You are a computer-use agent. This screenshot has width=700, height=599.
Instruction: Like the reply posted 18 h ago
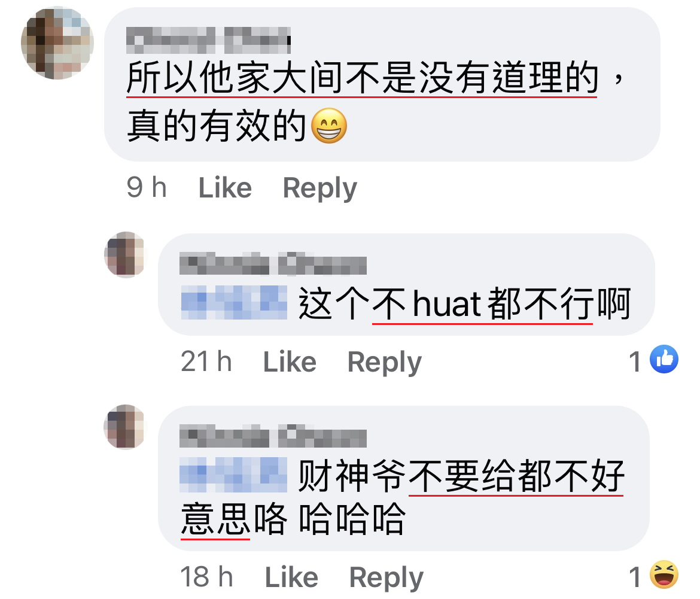pyautogui.click(x=291, y=577)
